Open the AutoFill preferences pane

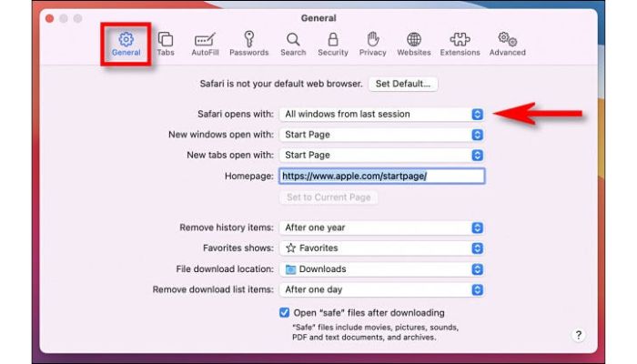pos(205,45)
